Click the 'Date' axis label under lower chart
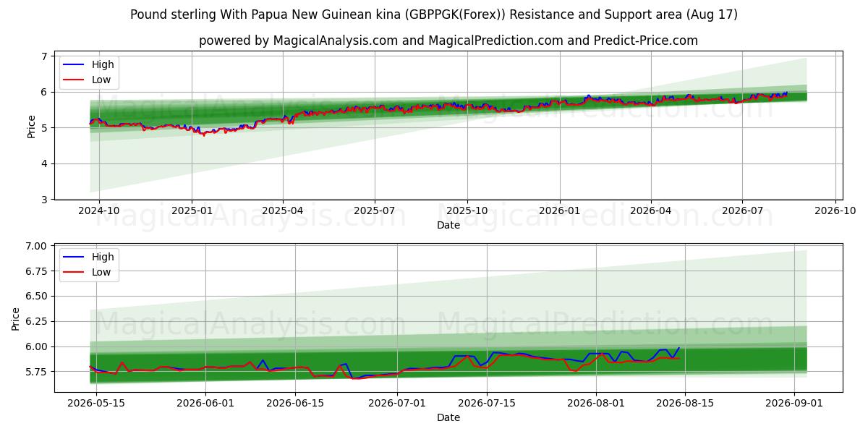Screen dimensions: 868x434 448,417
